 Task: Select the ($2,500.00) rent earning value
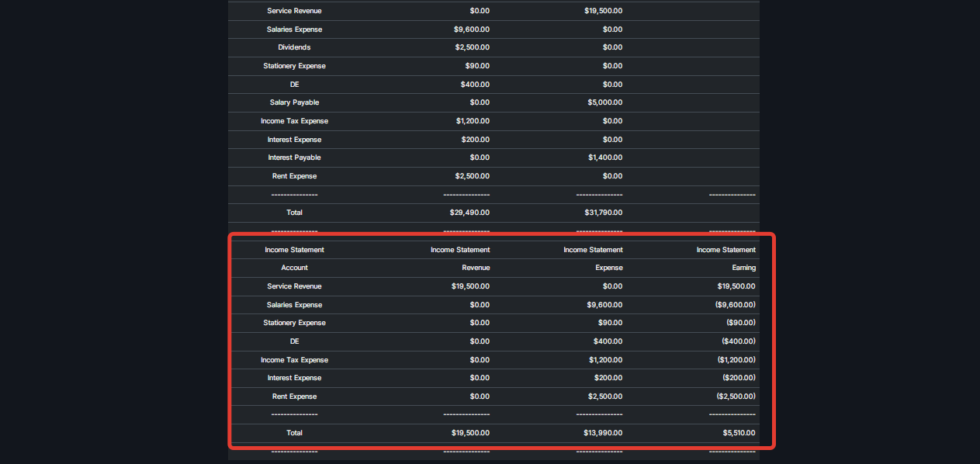coord(736,396)
